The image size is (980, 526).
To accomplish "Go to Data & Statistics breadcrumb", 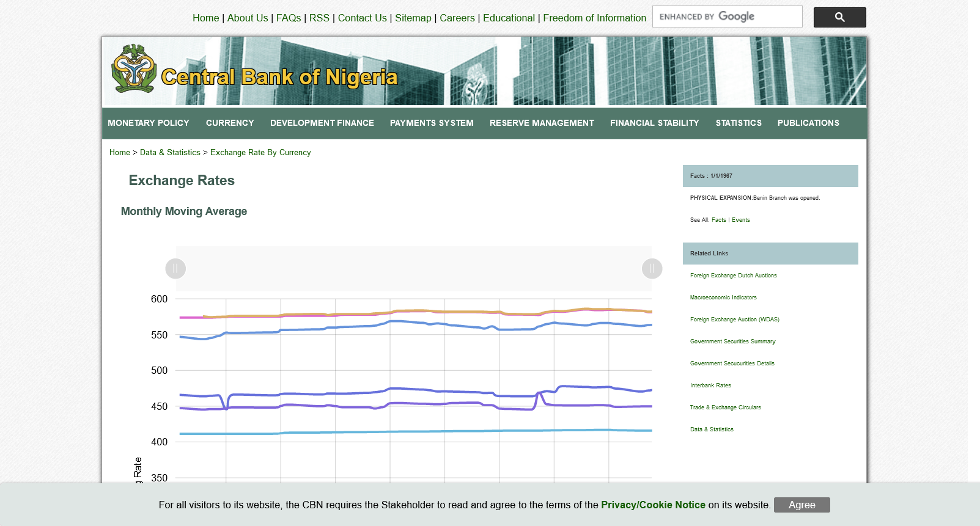I will point(170,153).
